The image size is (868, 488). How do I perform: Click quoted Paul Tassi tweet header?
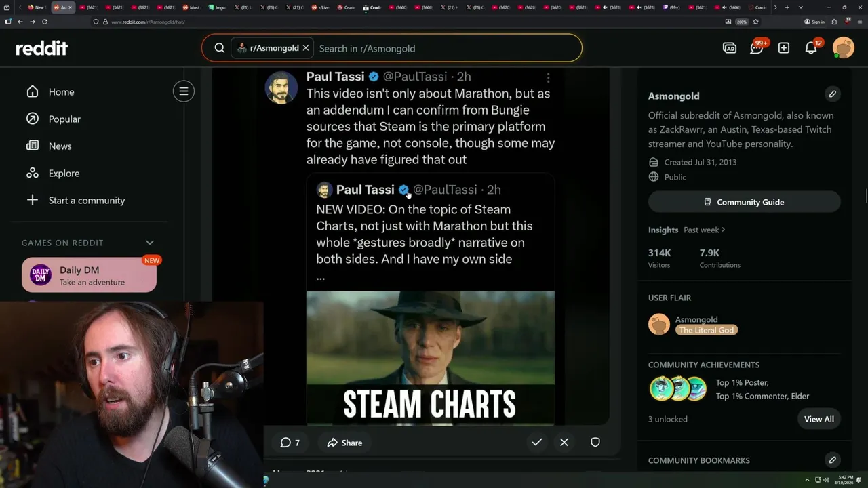point(409,190)
